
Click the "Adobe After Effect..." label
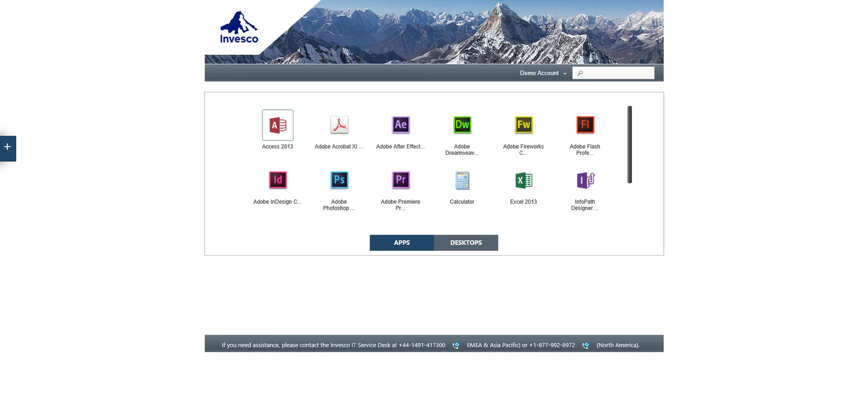(400, 147)
